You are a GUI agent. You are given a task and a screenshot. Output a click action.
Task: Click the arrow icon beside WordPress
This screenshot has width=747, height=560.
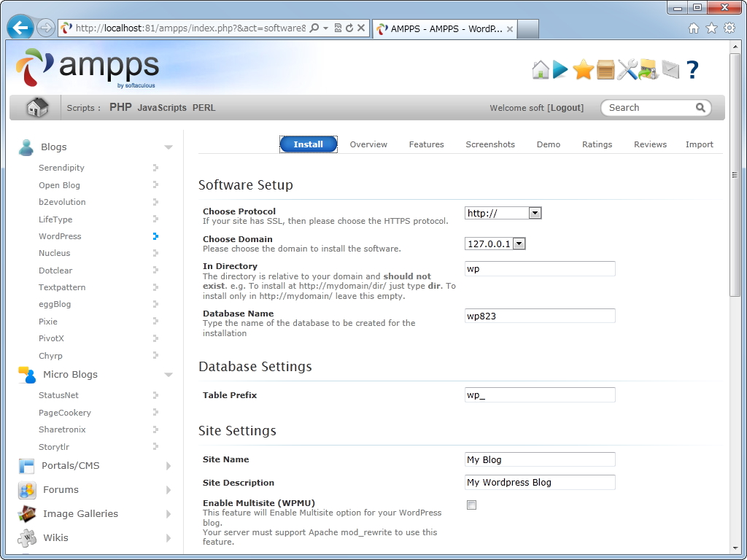(x=155, y=236)
